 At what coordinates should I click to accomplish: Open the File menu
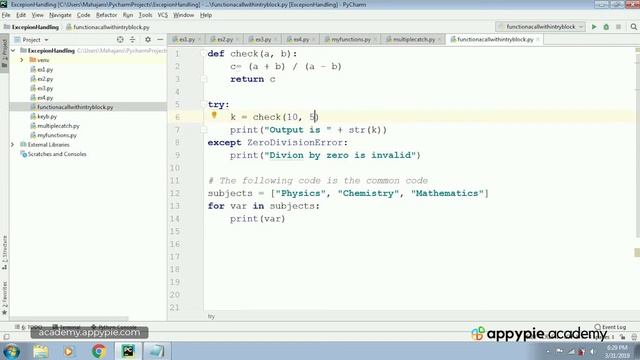pyautogui.click(x=6, y=15)
